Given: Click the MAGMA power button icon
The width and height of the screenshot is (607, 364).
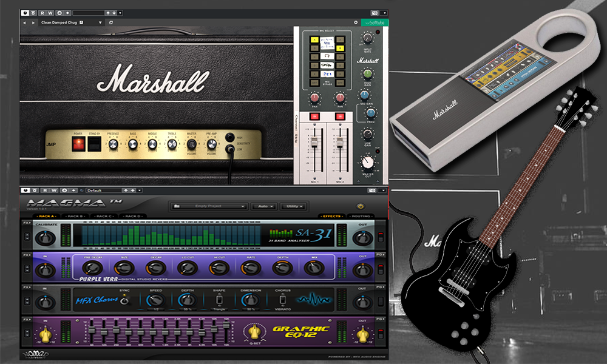Looking at the screenshot, I should point(360,206).
